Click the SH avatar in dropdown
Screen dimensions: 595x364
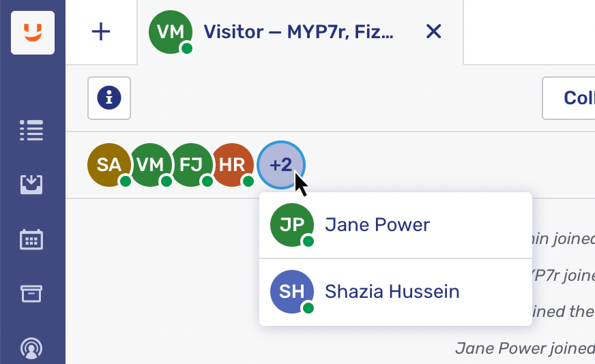coord(292,292)
